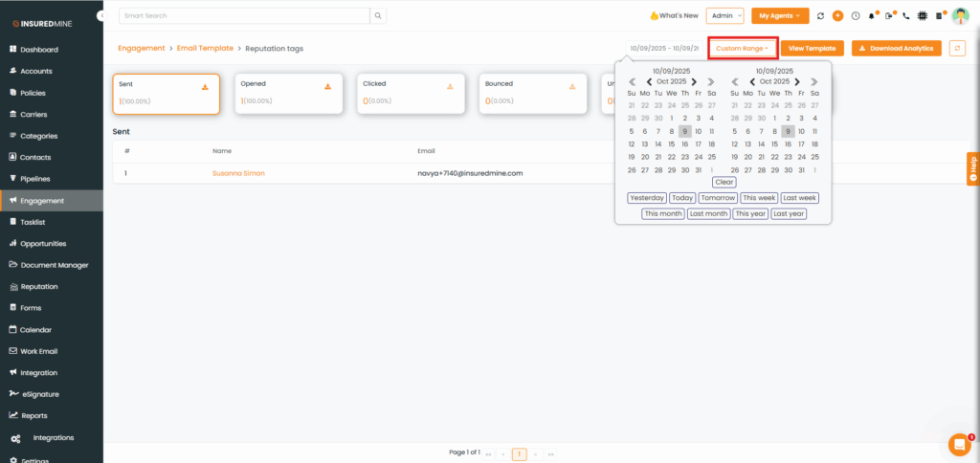This screenshot has width=980, height=463.
Task: Open the bell notifications icon
Action: click(872, 16)
